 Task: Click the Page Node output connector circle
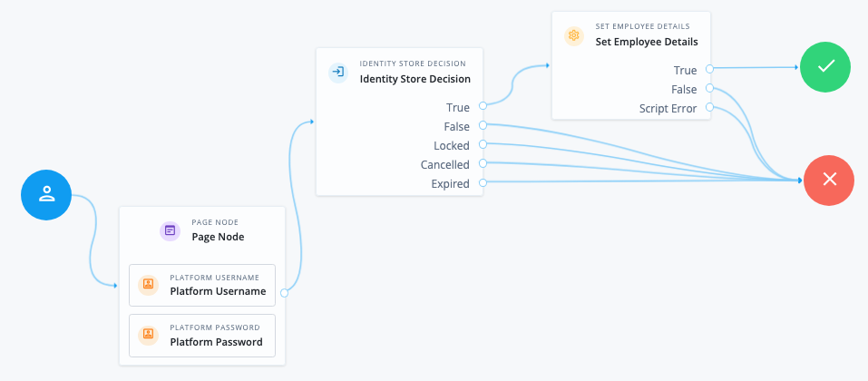coord(285,292)
